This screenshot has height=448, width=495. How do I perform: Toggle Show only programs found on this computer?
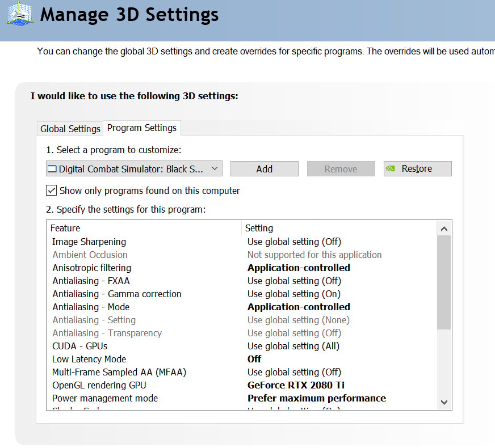pyautogui.click(x=51, y=191)
